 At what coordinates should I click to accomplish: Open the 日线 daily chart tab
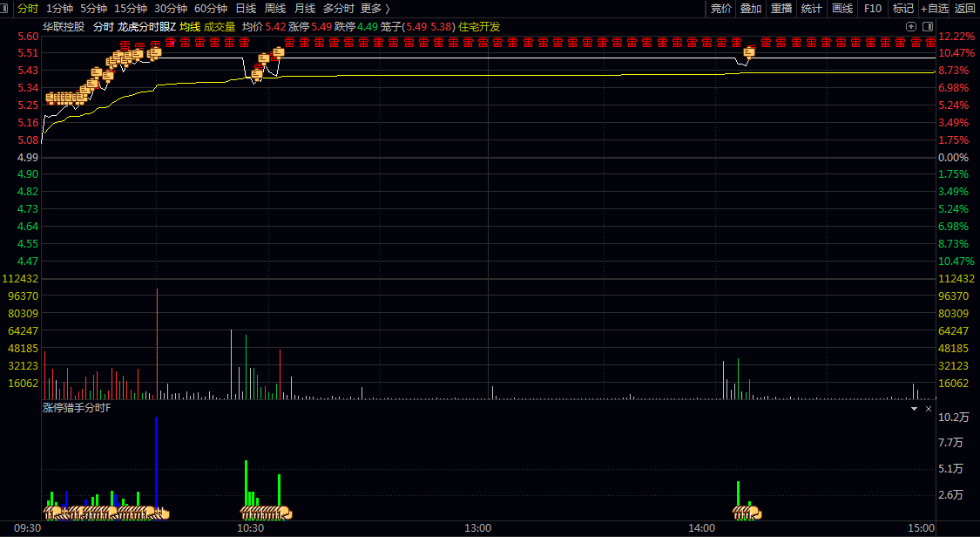(x=246, y=8)
